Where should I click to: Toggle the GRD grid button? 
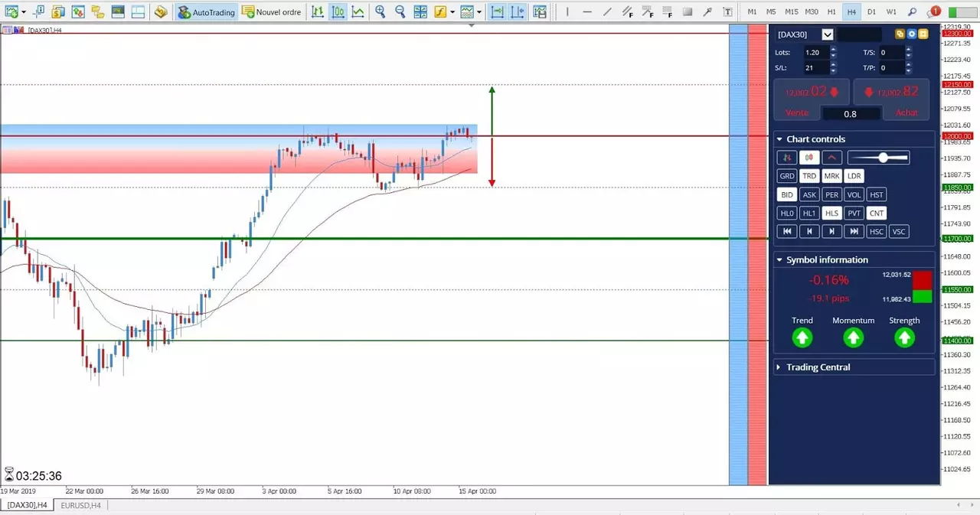point(787,176)
